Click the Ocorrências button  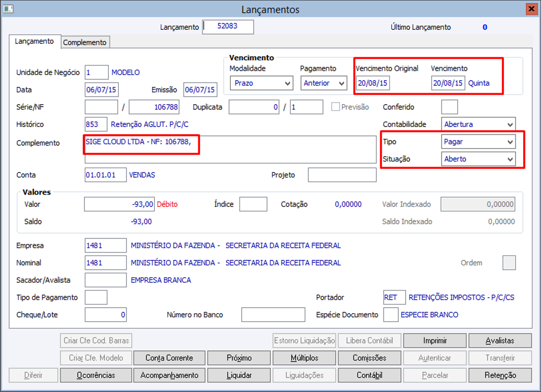(x=96, y=375)
